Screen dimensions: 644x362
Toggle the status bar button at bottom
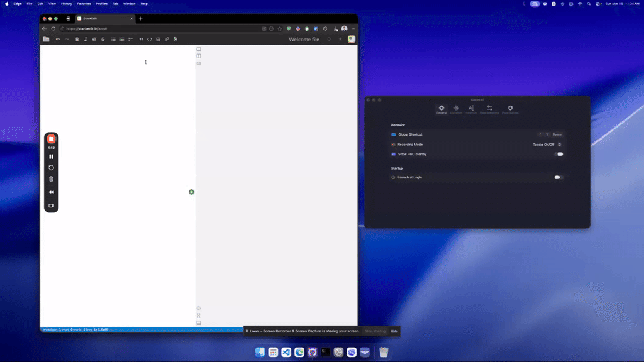(x=199, y=322)
